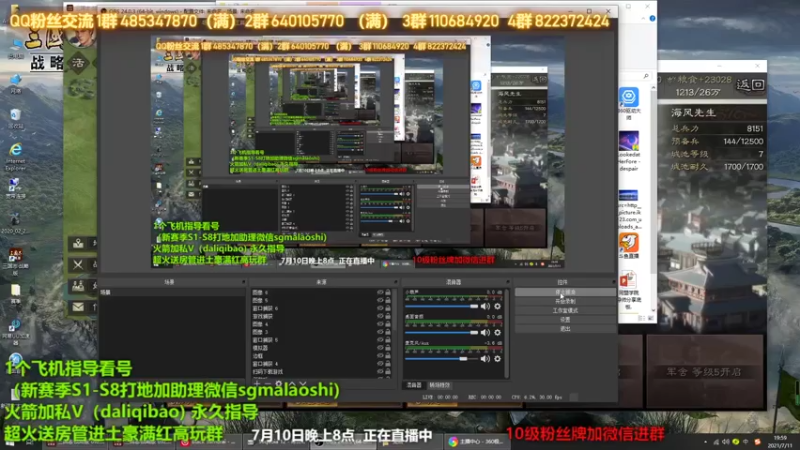Open source properties gear below sources list

pyautogui.click(x=279, y=384)
